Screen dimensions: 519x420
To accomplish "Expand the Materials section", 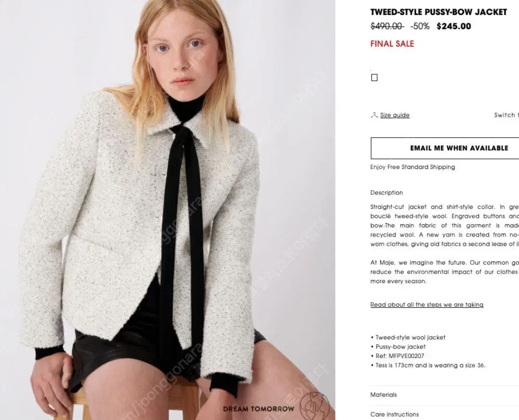I will pyautogui.click(x=445, y=395).
